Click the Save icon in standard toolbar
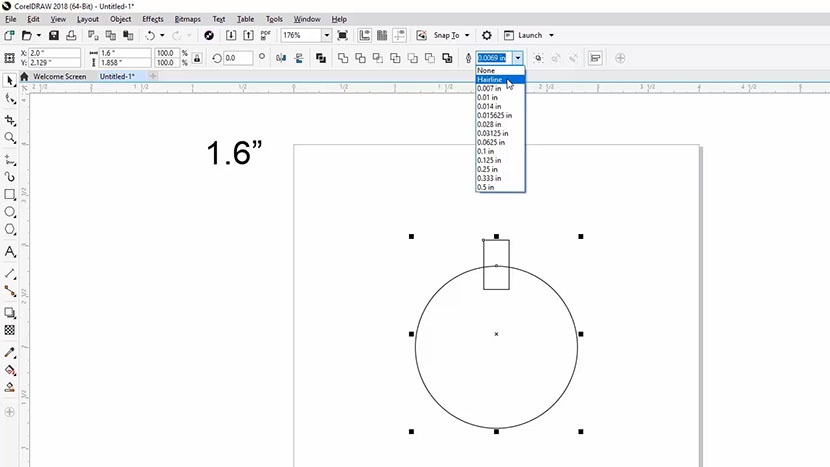The height and width of the screenshot is (467, 830). [54, 35]
